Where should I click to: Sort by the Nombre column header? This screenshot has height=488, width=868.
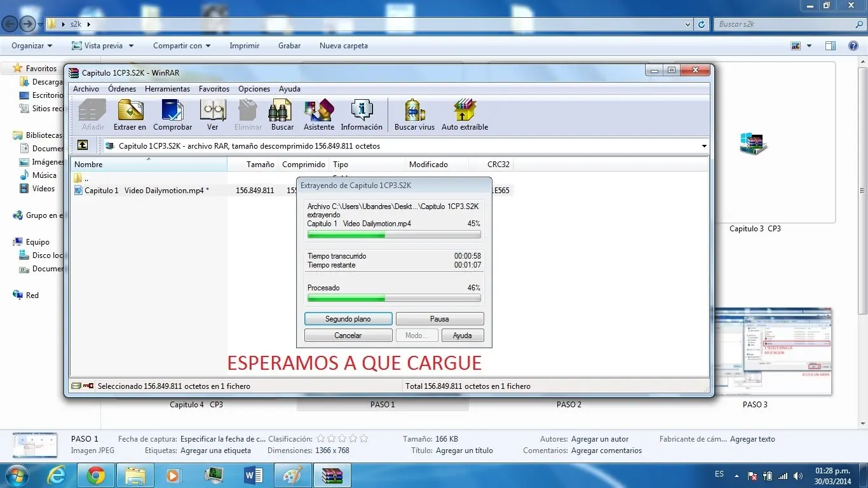pyautogui.click(x=149, y=164)
